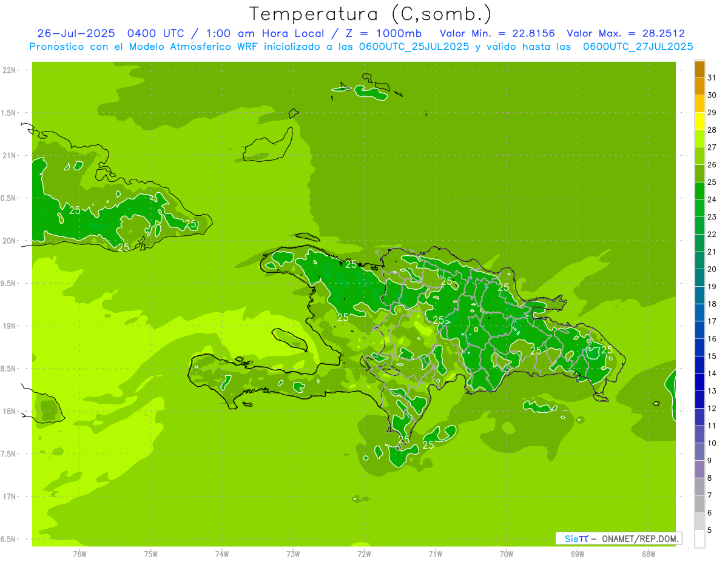Image resolution: width=728 pixels, height=562 pixels.
Task: Click the 68W longitude axis label
Action: tap(649, 554)
